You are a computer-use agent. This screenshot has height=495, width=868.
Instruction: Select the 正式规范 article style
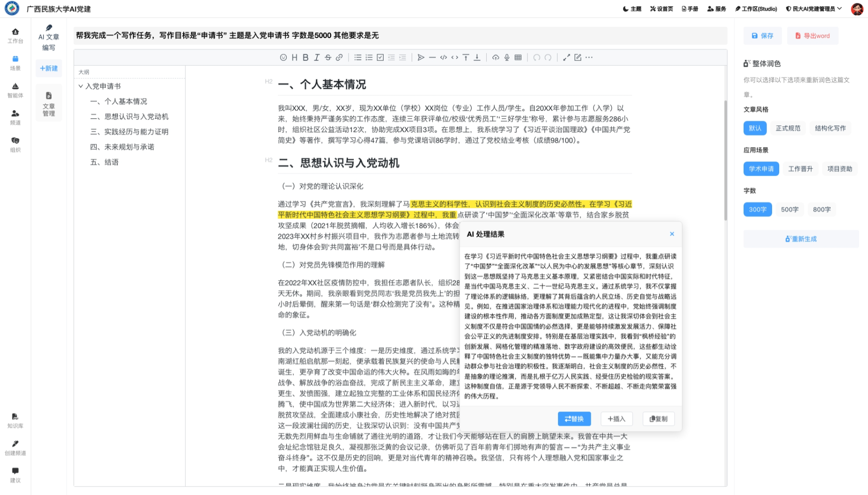pyautogui.click(x=788, y=128)
